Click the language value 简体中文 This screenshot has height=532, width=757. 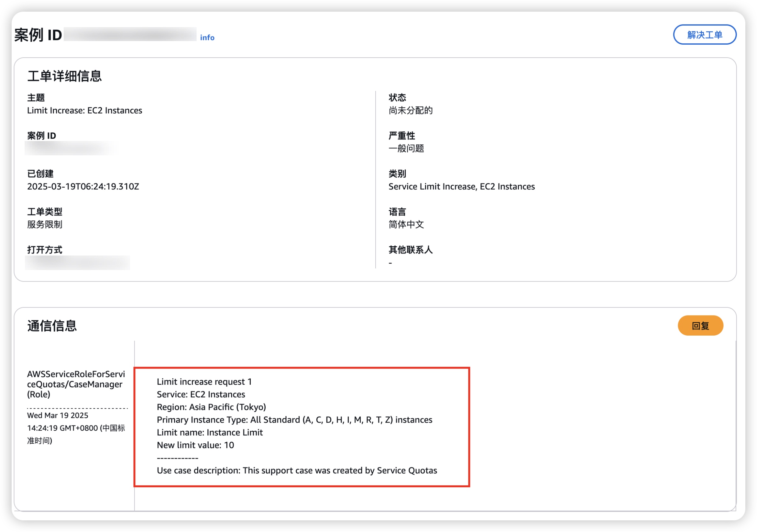click(x=406, y=225)
